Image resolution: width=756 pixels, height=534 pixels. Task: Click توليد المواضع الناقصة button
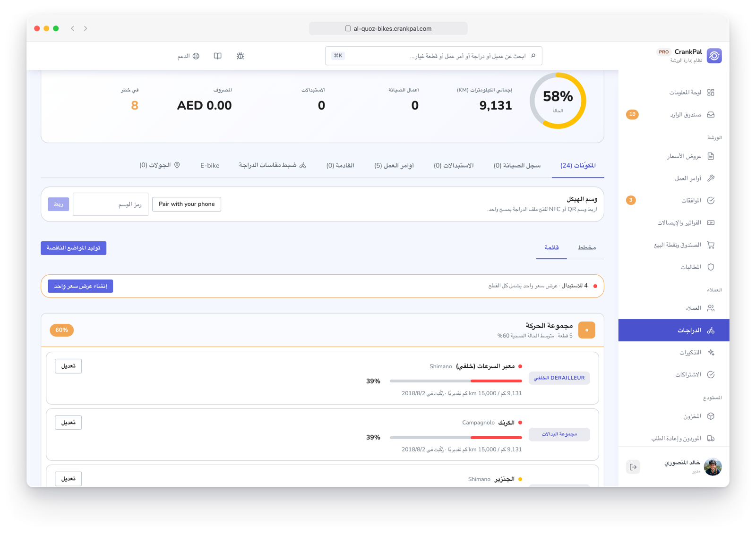73,248
